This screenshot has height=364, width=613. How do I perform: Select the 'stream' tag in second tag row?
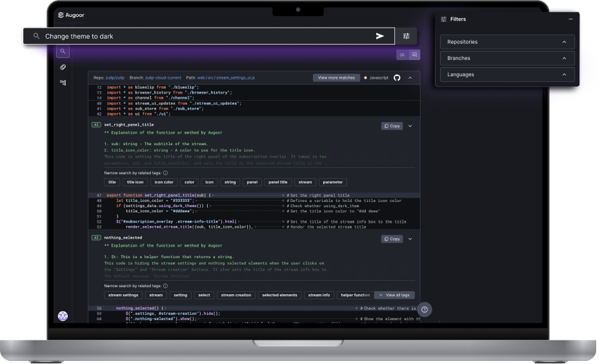pos(156,295)
